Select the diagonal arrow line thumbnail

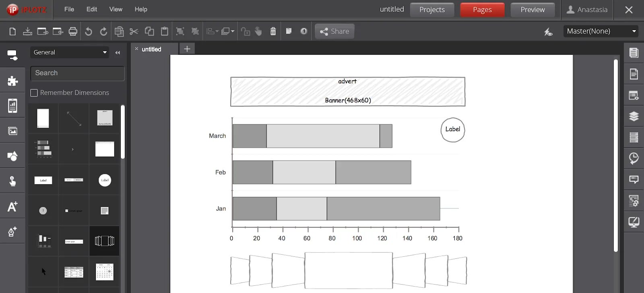click(74, 119)
